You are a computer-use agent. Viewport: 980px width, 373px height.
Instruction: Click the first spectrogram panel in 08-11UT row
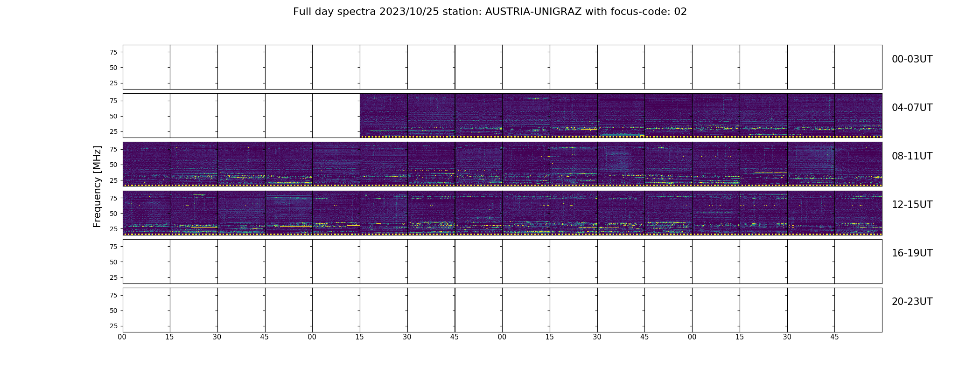click(146, 164)
